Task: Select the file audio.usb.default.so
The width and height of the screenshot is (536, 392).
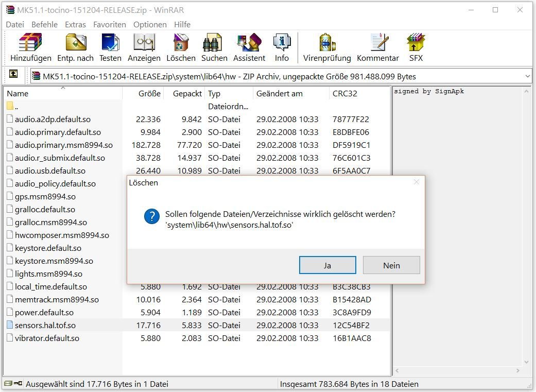Action: point(50,171)
